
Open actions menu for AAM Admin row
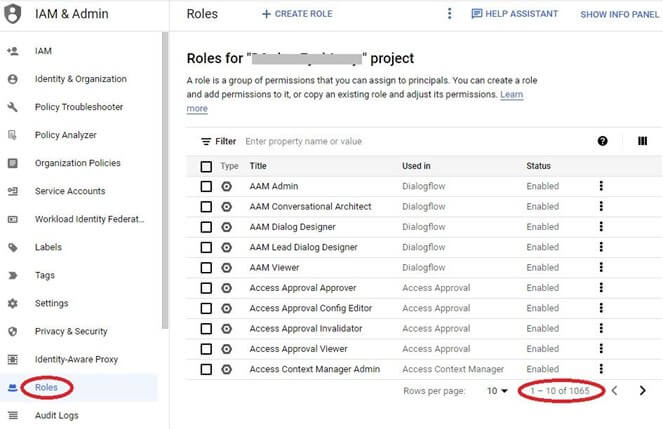tap(601, 186)
